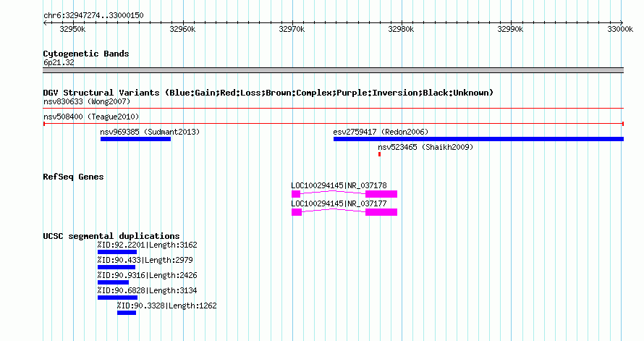The width and height of the screenshot is (644, 341).
Task: Click the ruler's left arrow end
Action: [x=45, y=22]
